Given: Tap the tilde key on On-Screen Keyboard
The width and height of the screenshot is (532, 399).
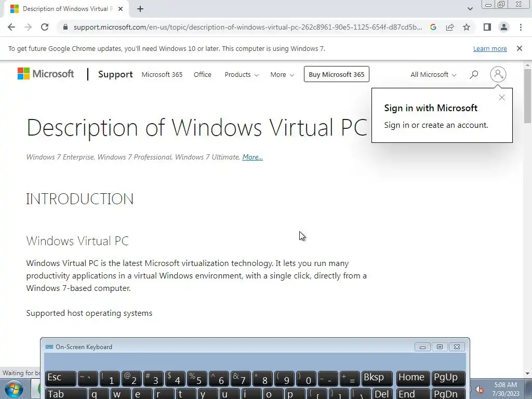Looking at the screenshot, I should [88, 378].
